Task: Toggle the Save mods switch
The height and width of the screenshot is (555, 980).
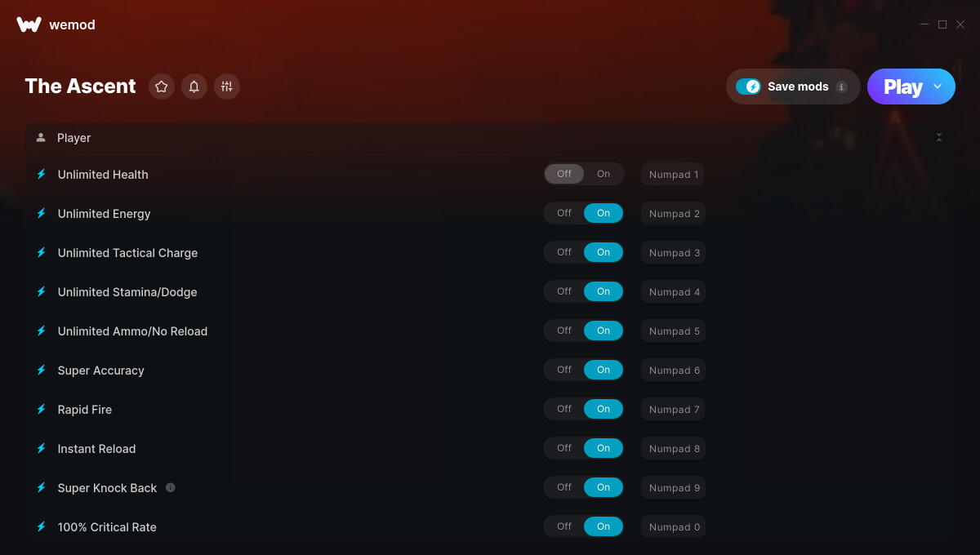Action: 748,87
